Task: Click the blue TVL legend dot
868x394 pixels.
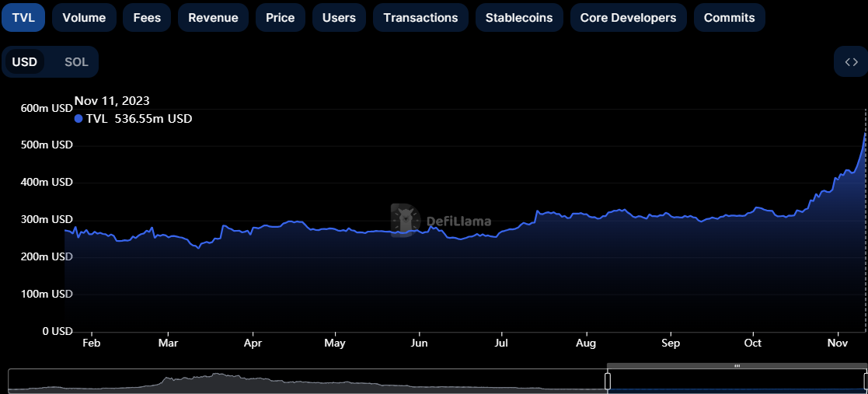Action: tap(78, 119)
